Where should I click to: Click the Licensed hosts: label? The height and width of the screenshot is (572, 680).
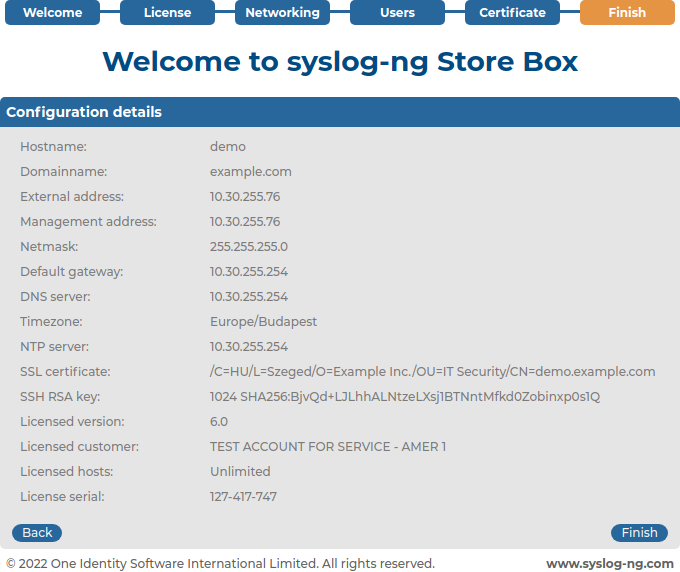66,472
